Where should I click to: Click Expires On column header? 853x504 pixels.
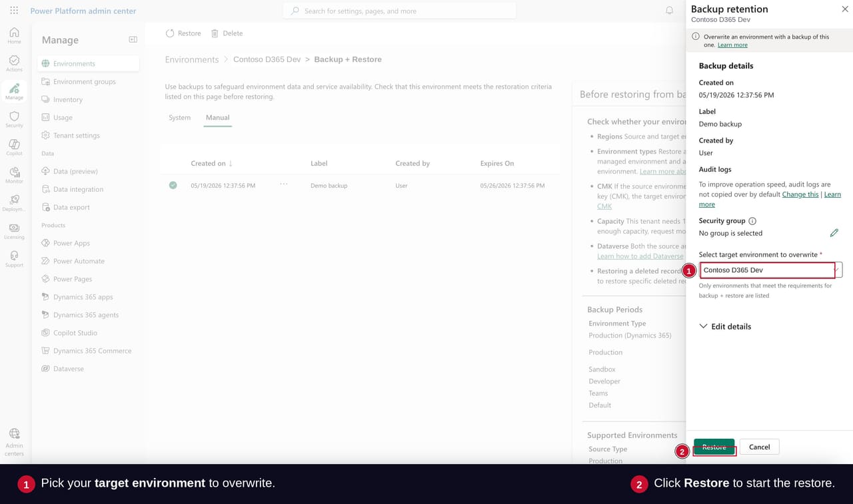497,163
